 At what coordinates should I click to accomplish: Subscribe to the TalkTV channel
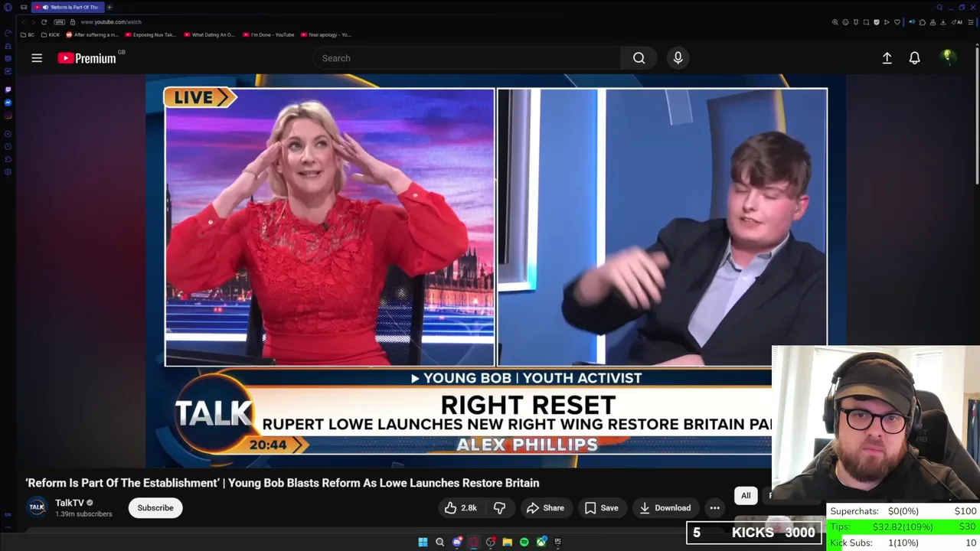(x=155, y=507)
